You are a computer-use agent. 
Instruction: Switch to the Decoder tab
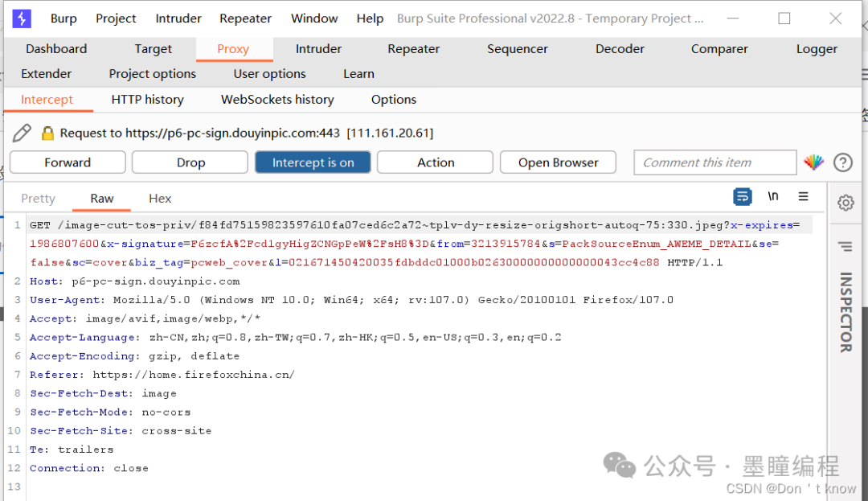click(x=620, y=49)
